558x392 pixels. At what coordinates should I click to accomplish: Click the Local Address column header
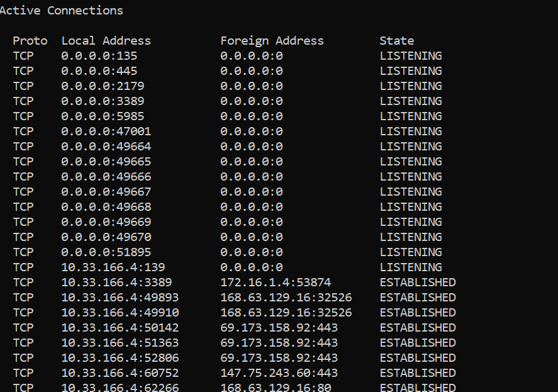point(106,41)
